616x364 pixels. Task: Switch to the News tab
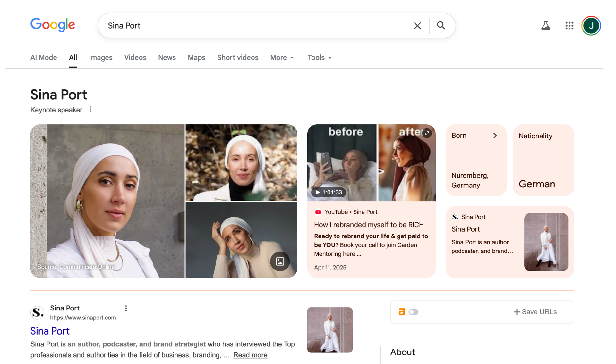coord(167,58)
